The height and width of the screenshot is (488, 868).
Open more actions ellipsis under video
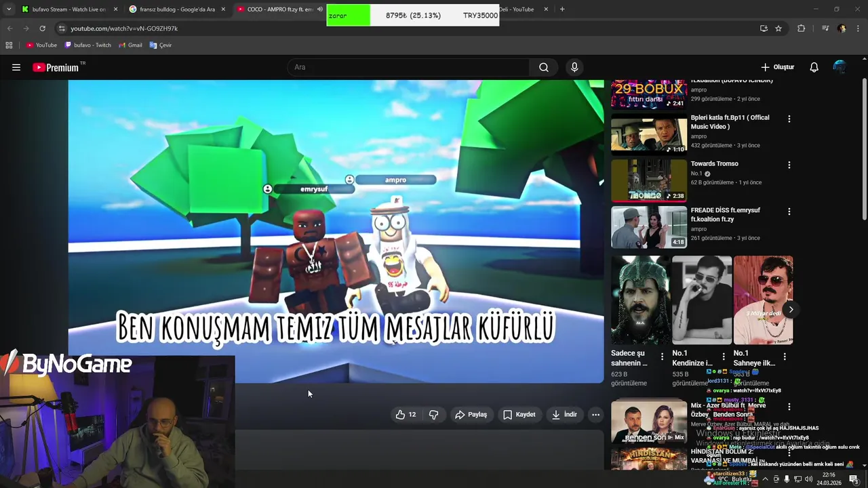[595, 414]
